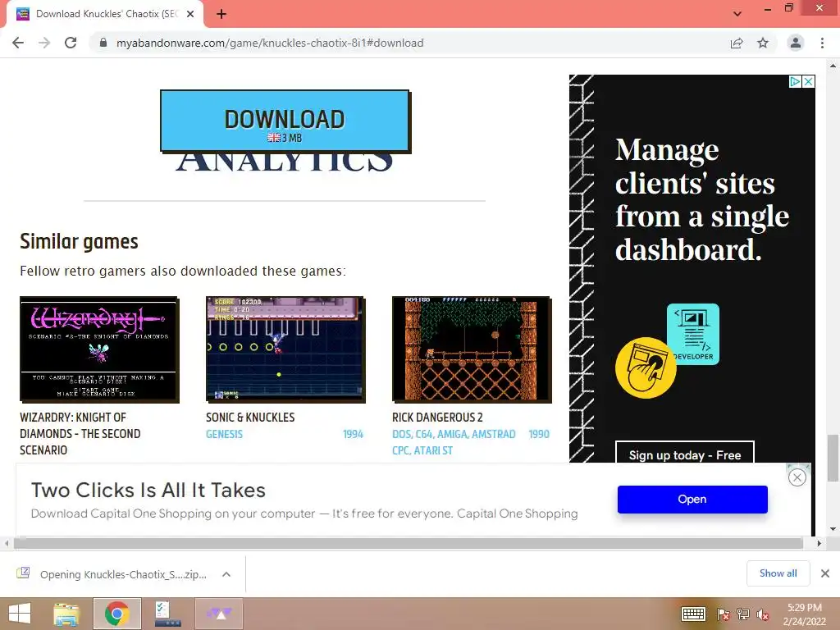
Task: Go back to the previous page
Action: coord(18,43)
